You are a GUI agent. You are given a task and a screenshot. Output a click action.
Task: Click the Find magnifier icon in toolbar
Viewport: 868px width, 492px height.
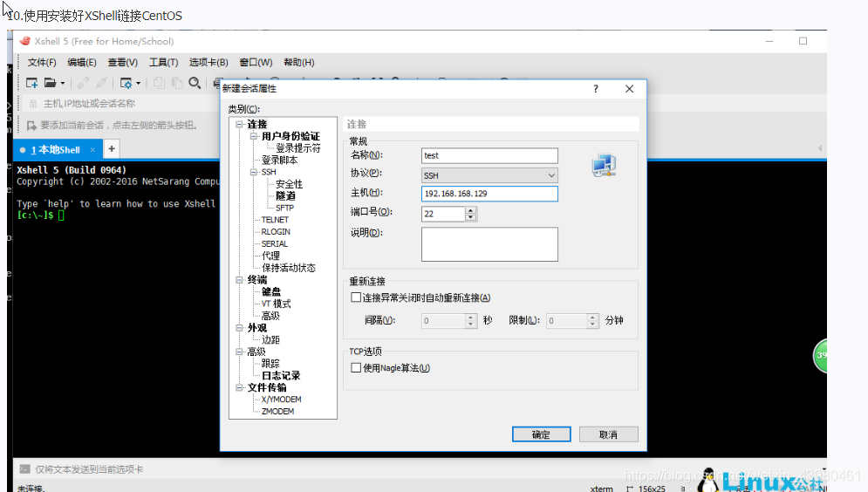[195, 83]
